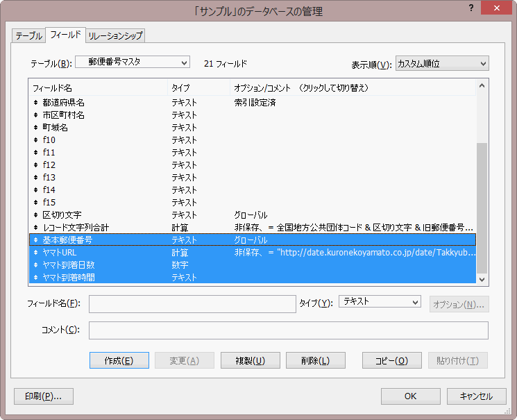Click the キャンセル button
517x420 pixels.
click(477, 396)
